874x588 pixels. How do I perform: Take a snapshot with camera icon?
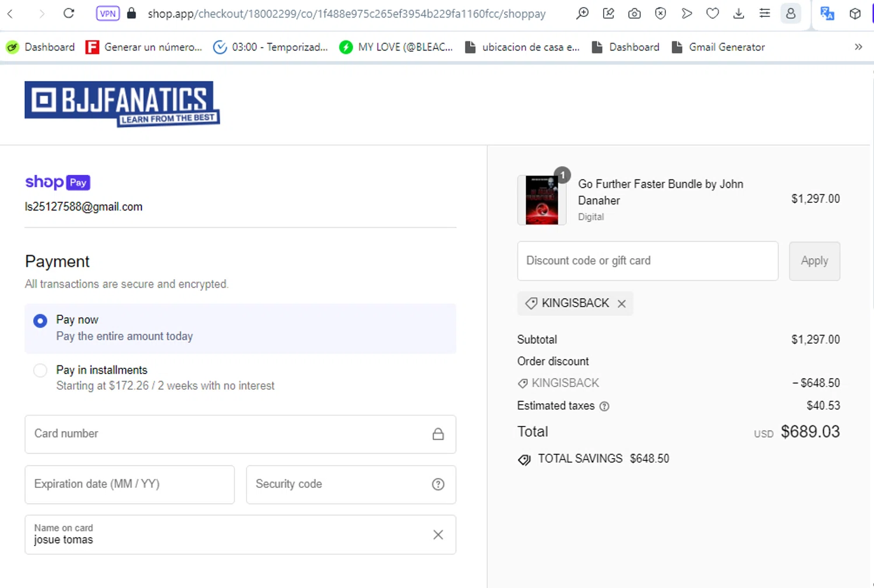pyautogui.click(x=635, y=13)
